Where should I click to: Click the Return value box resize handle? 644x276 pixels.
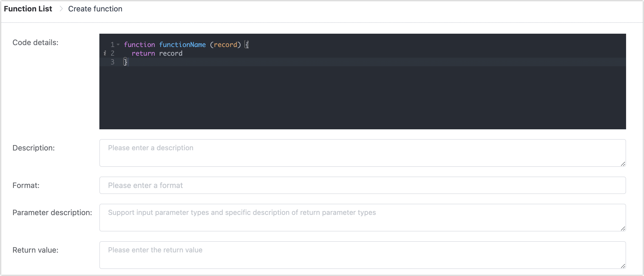623,266
